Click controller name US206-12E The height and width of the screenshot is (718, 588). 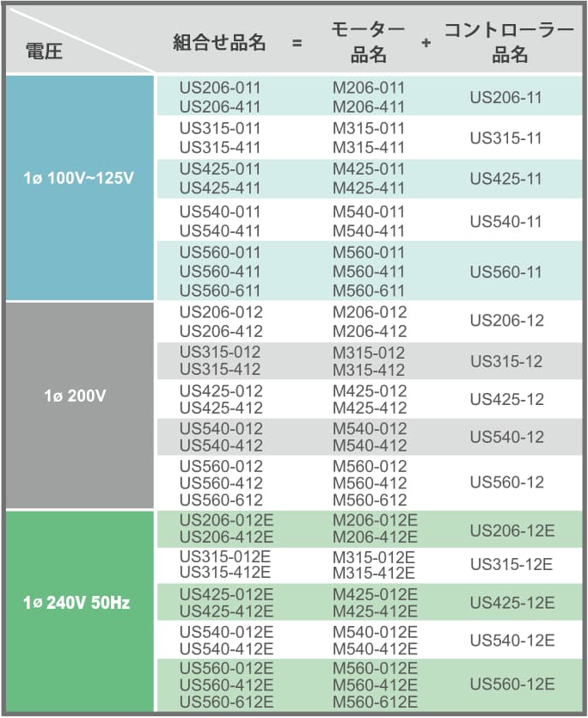(511, 529)
